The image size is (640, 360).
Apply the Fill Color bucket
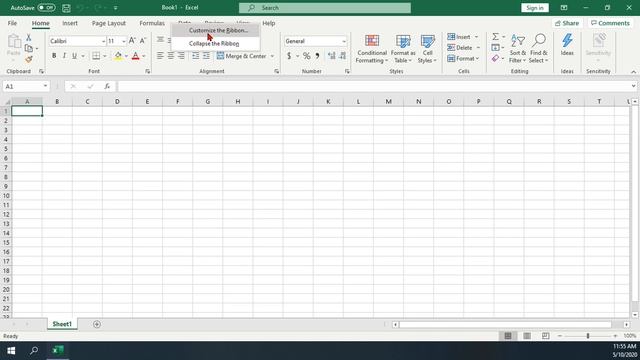tap(118, 56)
